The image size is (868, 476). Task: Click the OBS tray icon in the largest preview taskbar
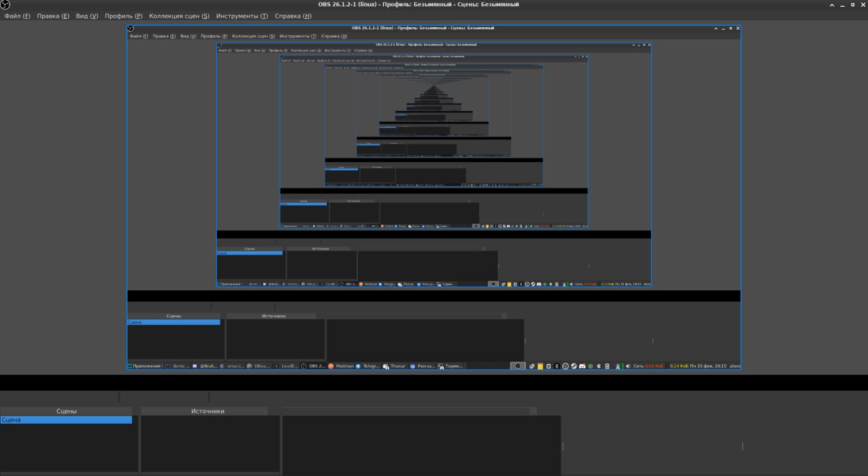coord(566,366)
